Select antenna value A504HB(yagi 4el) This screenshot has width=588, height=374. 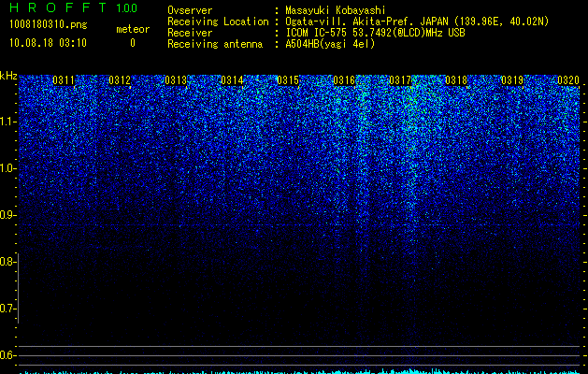pyautogui.click(x=330, y=44)
